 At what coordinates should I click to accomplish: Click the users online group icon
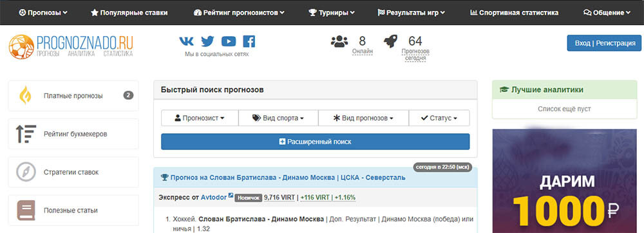tap(339, 41)
